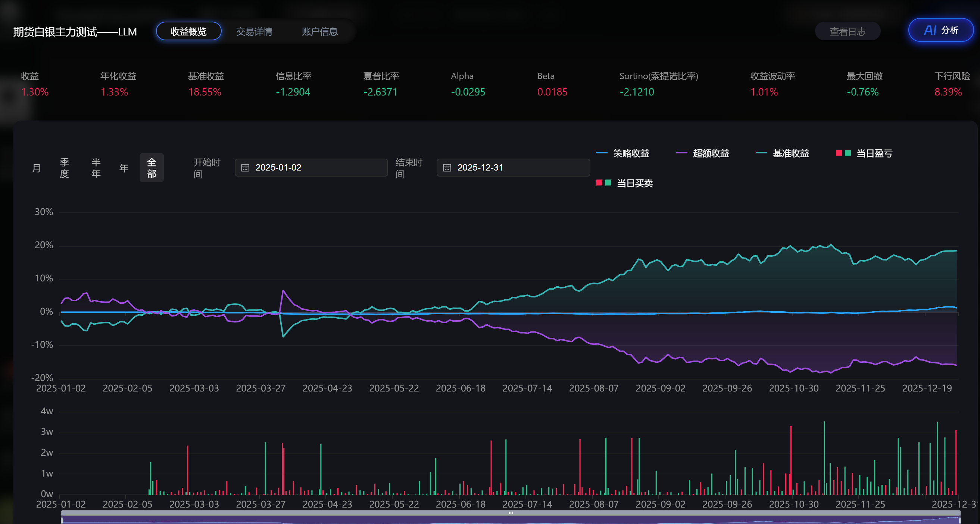Click the 查看日志 button
Image resolution: width=980 pixels, height=524 pixels.
[848, 31]
